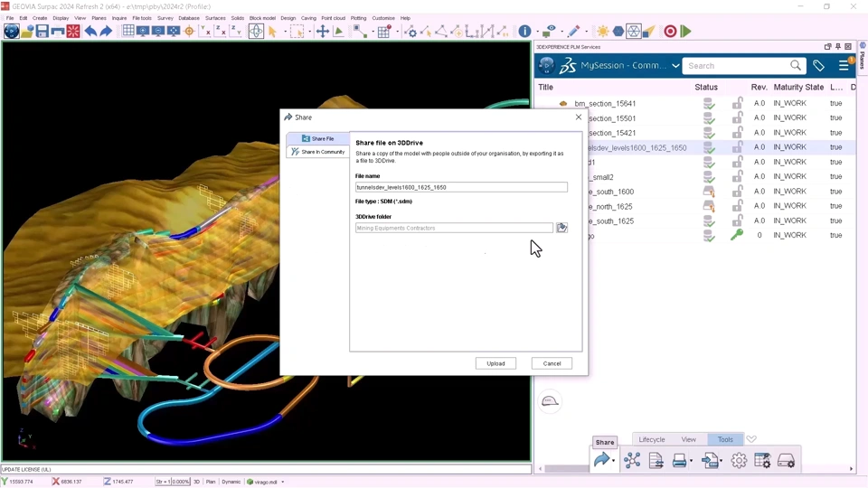Click the gear settings icon in Tools tab
Viewport: 868px width, 488px height.
pos(739,460)
